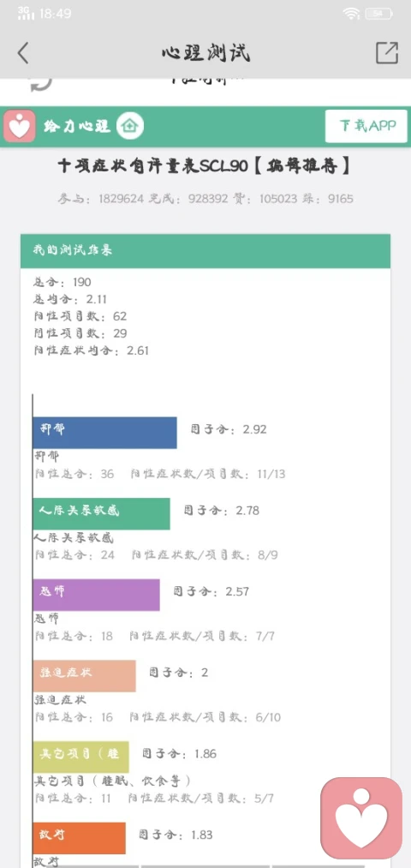Click the 下载APP button

(366, 126)
